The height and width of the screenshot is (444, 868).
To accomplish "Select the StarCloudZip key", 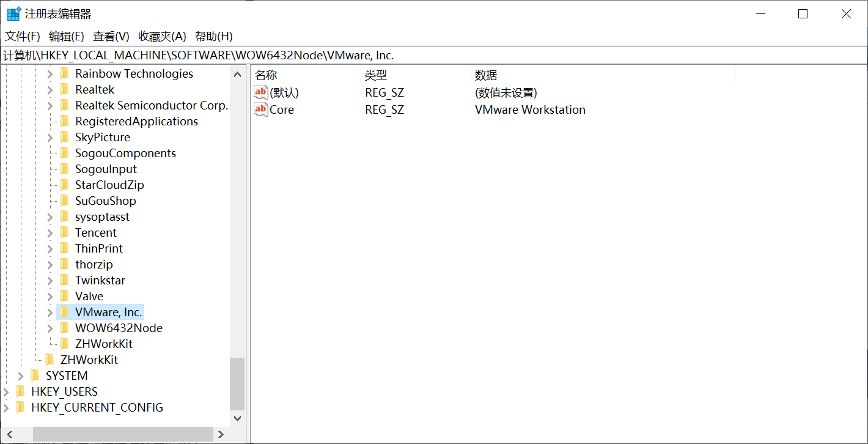I will (109, 185).
